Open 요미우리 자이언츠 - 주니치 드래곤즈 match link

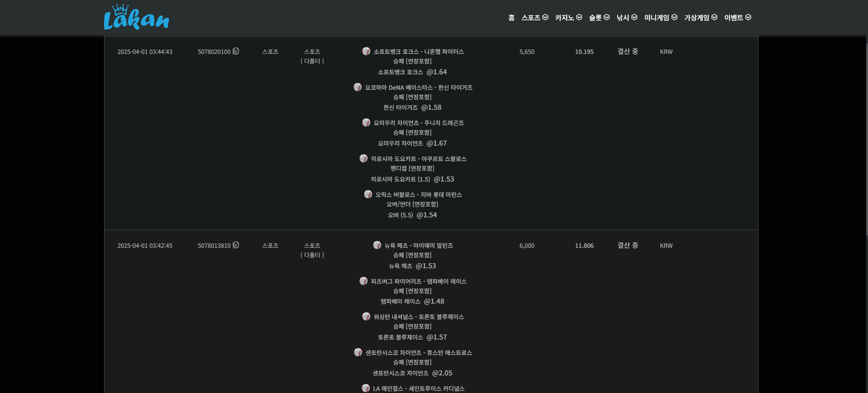click(418, 123)
